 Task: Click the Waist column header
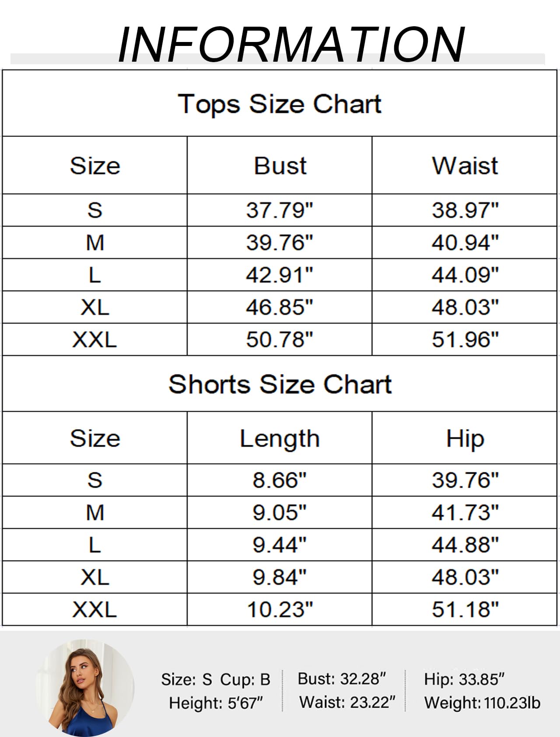coord(465,165)
